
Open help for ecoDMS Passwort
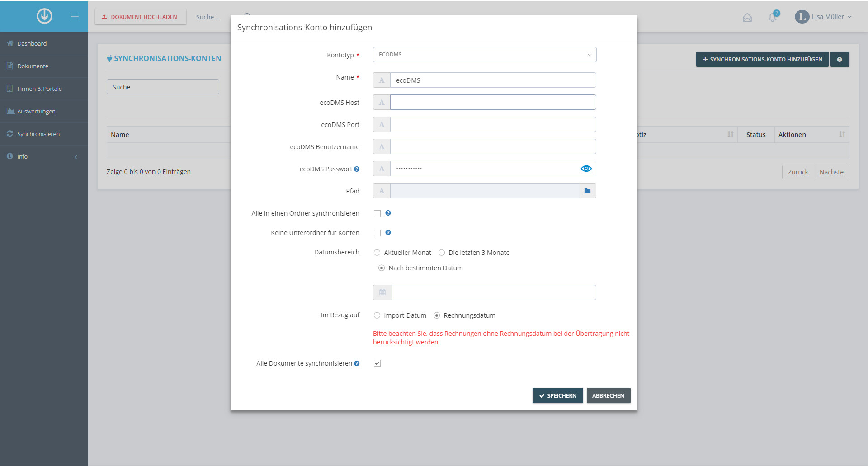coord(357,169)
